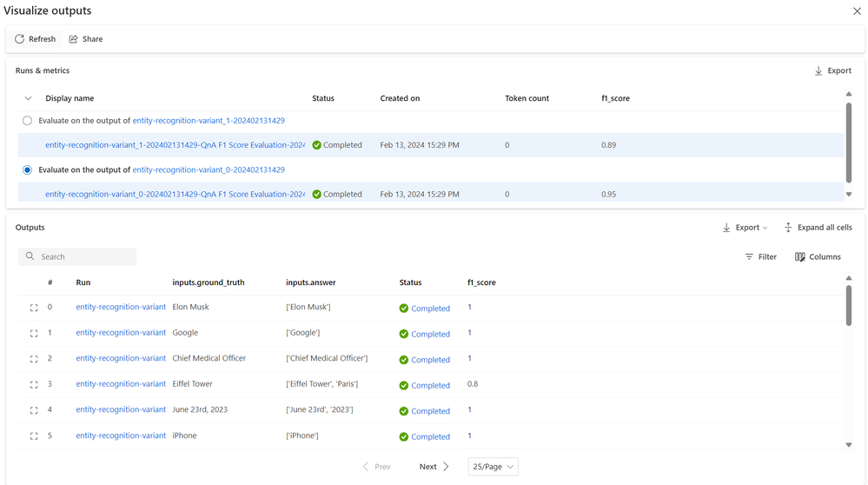868x485 pixels.
Task: Select the 0.8 f1_score cell
Action: point(473,383)
